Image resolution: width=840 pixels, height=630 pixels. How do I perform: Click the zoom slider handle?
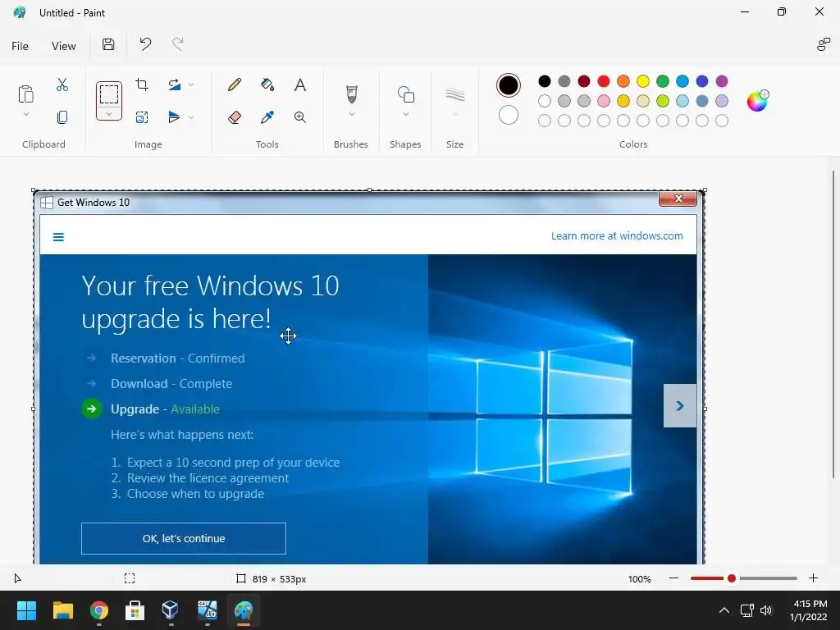pos(731,578)
